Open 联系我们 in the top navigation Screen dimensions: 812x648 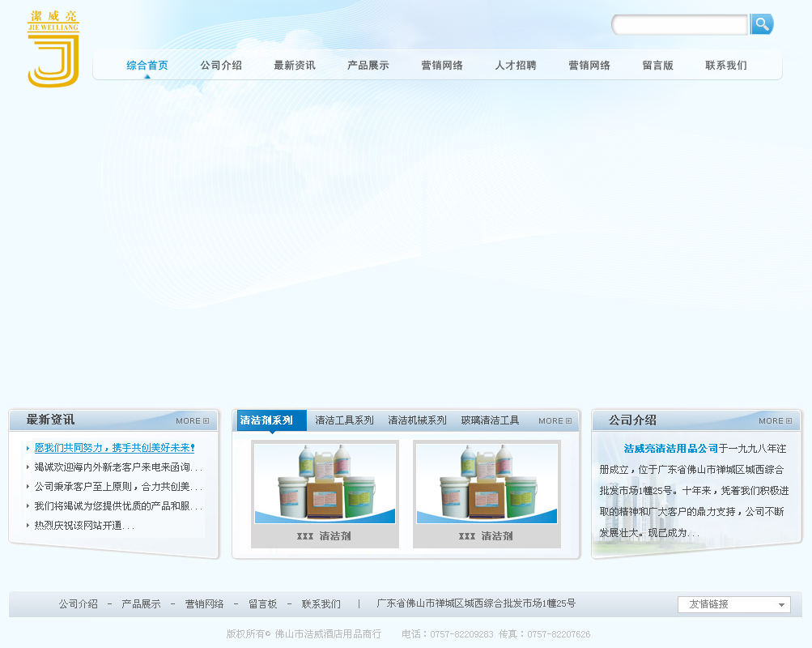coord(726,66)
